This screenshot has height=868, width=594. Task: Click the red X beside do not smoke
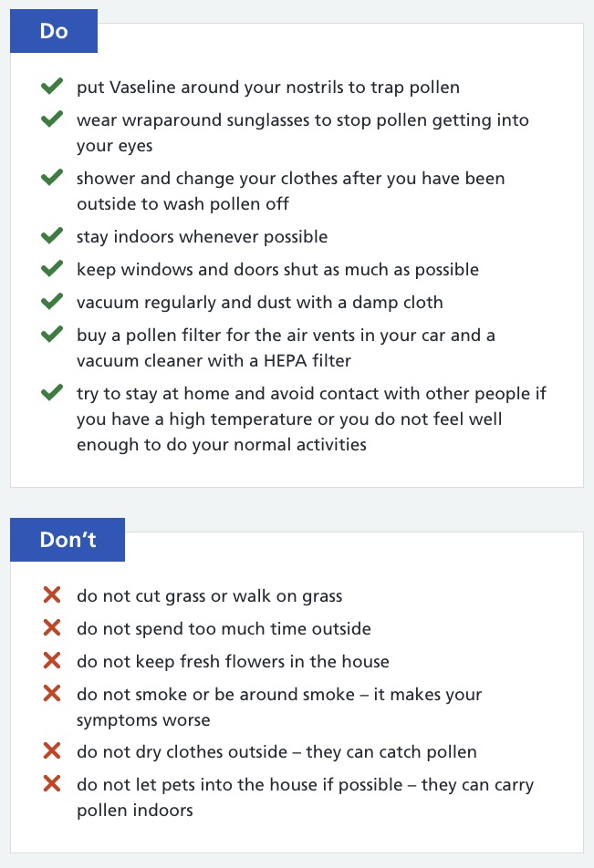tap(51, 693)
